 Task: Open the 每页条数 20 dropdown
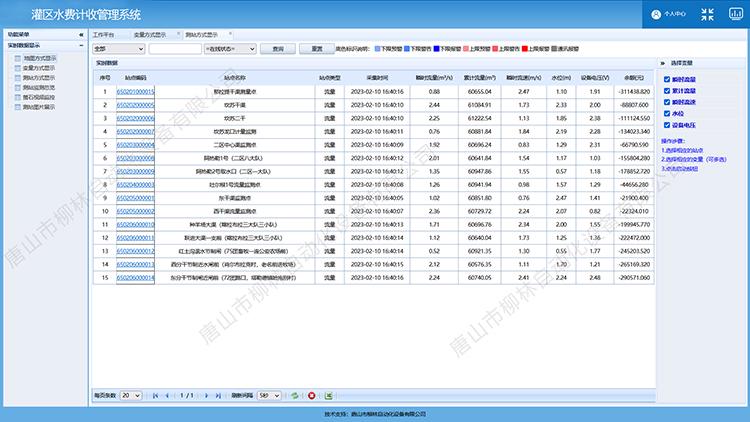click(x=131, y=396)
